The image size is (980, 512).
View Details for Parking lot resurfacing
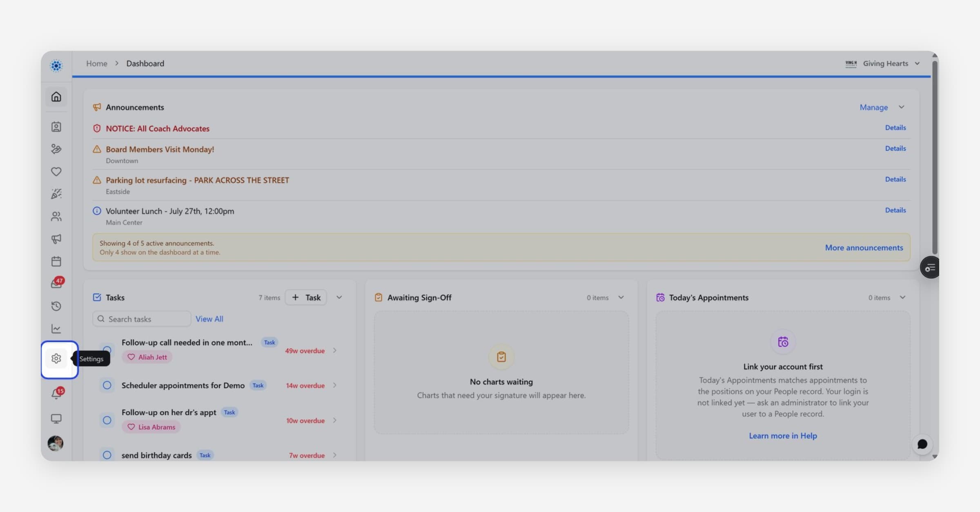895,179
